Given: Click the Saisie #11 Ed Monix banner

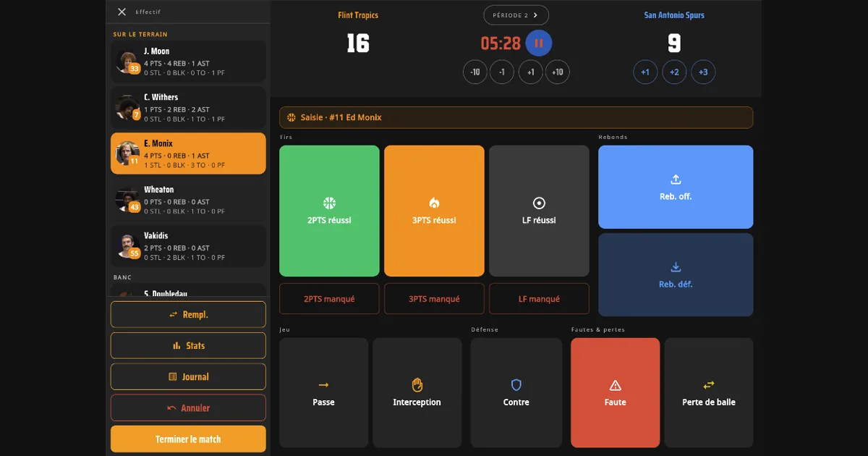Looking at the screenshot, I should [x=516, y=117].
